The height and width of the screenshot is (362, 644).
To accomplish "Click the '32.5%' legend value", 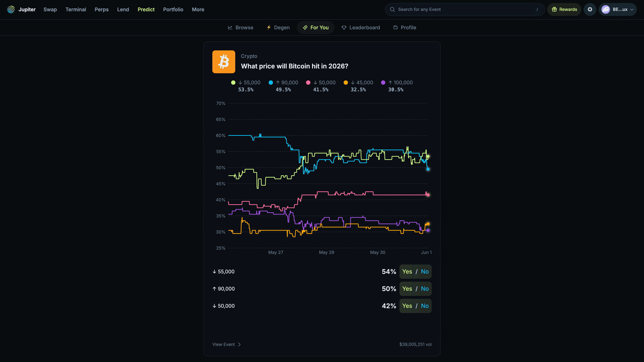I will 358,90.
